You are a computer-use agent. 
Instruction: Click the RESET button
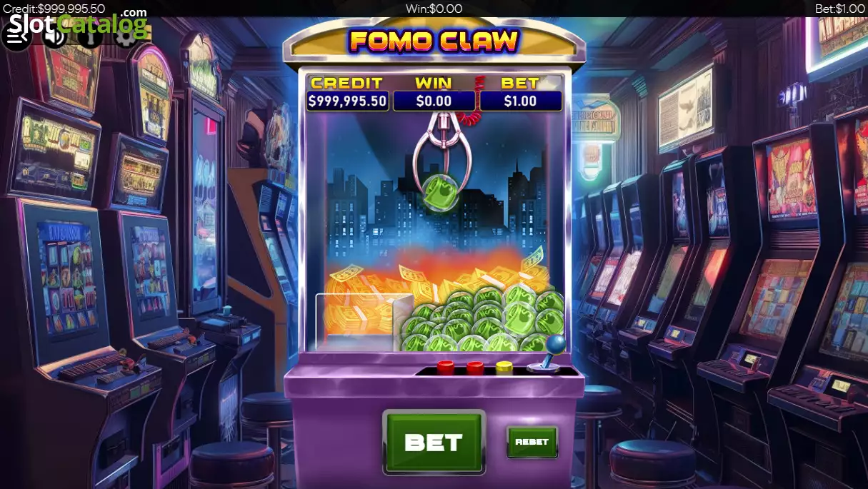(x=532, y=442)
